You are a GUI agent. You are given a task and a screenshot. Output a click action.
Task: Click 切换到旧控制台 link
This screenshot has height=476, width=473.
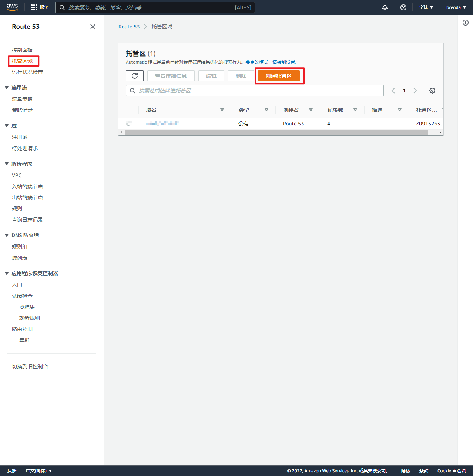[x=30, y=367]
